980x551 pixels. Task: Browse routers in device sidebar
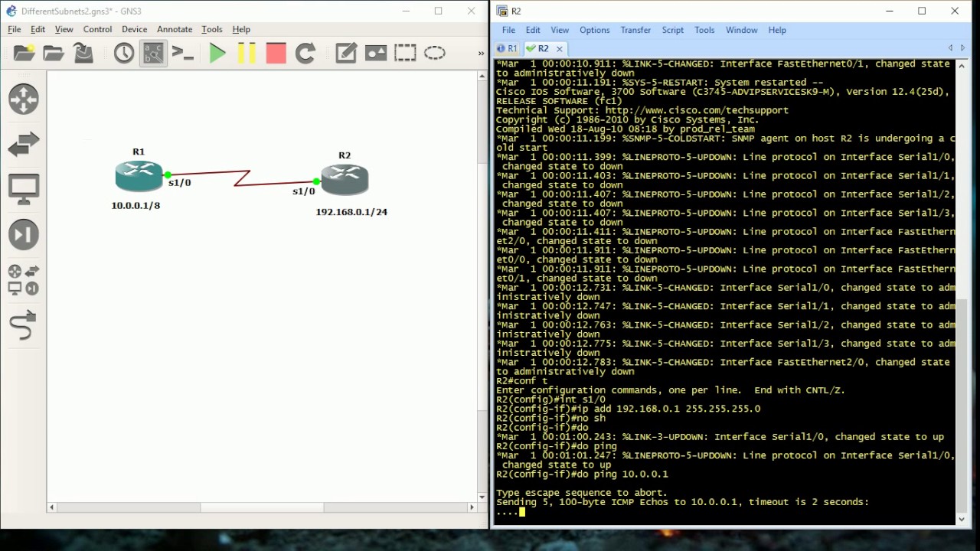point(24,99)
